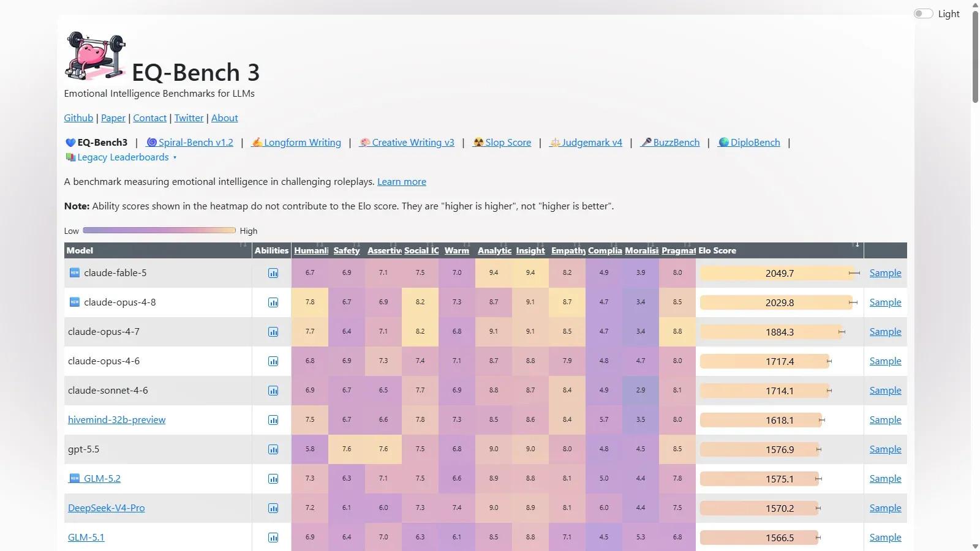View Sample for claude-fable-5
Screen dimensions: 980x551
[886, 273]
